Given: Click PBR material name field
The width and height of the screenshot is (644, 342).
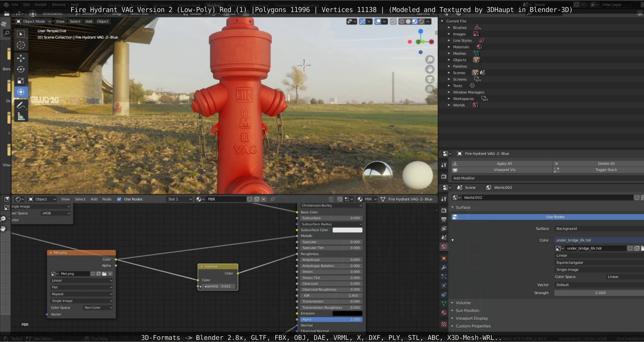Looking at the screenshot, I should pos(226,199).
